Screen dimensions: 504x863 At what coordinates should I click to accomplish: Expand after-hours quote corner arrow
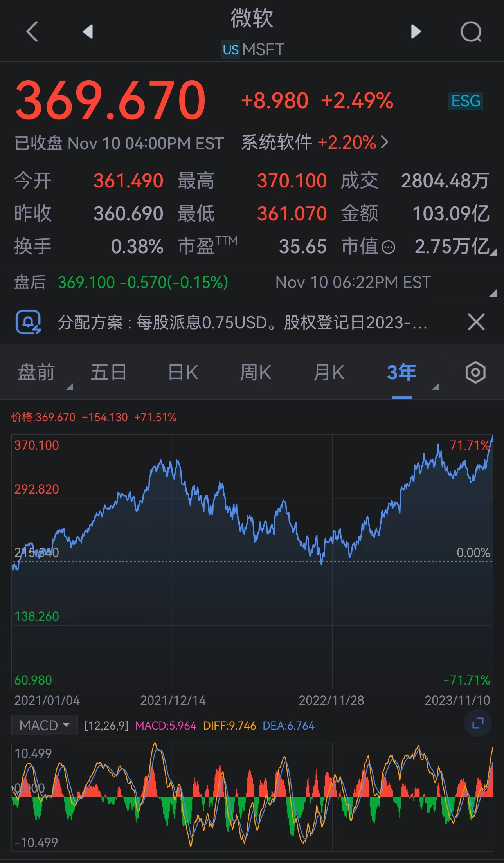[x=493, y=293]
